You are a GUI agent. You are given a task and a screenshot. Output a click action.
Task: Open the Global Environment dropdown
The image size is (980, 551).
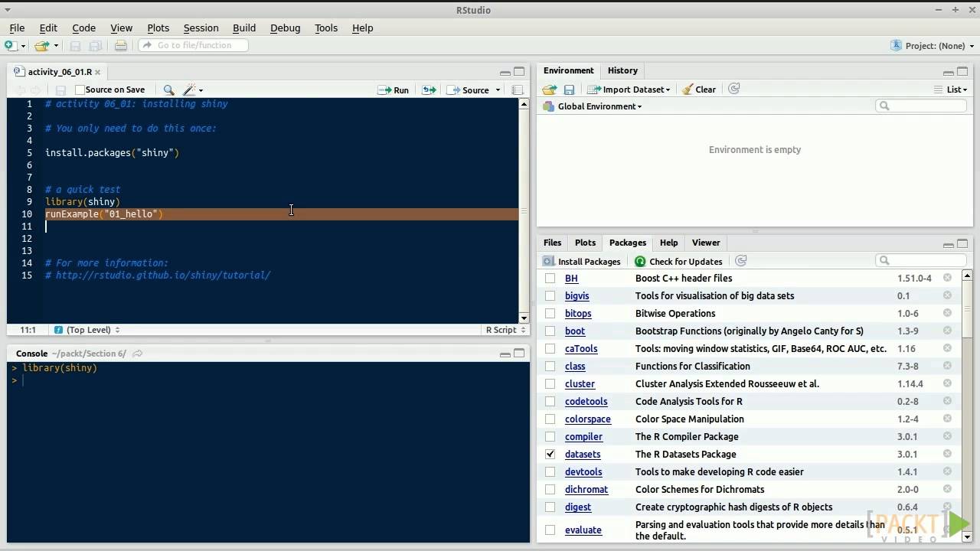click(593, 106)
